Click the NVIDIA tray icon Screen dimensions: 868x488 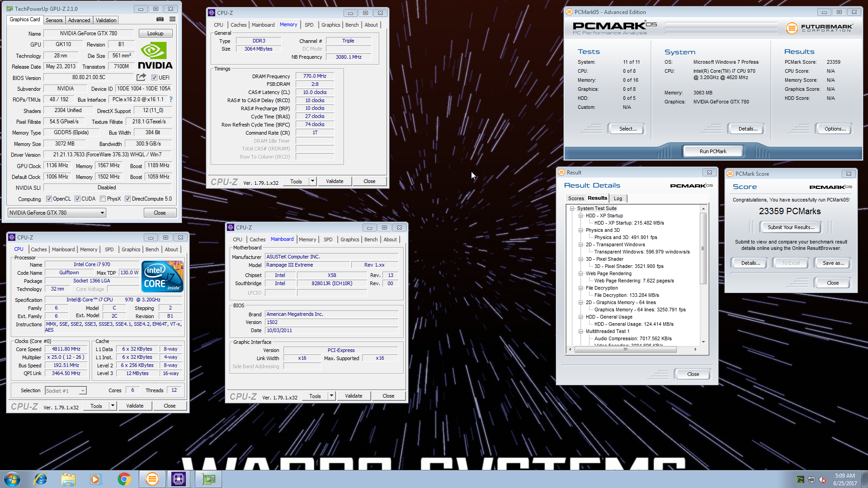coord(800,479)
